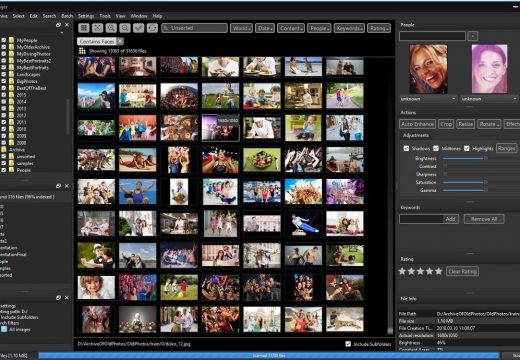Open the Window menu
Image resolution: width=520 pixels, height=360 pixels.
coord(139,16)
